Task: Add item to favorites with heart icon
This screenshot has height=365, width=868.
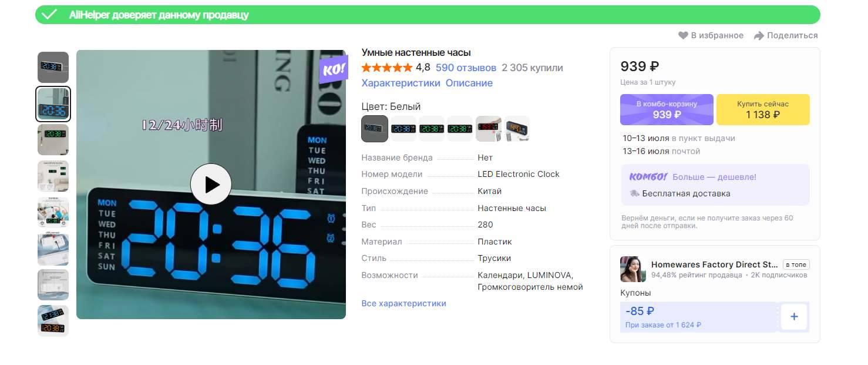Action: click(683, 36)
